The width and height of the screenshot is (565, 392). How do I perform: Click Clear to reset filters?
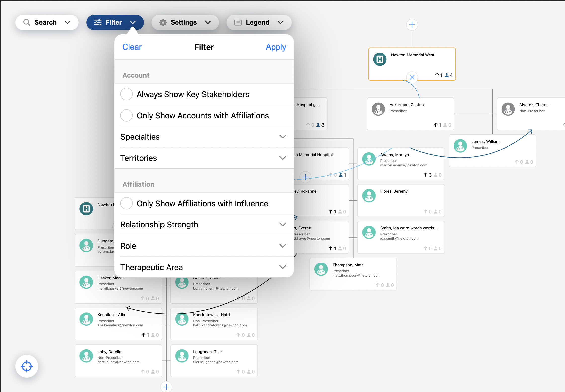click(x=132, y=47)
